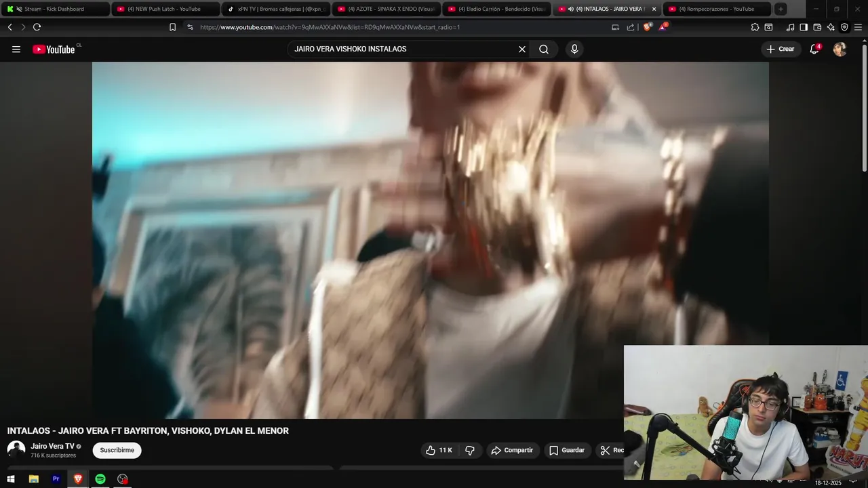
Task: Open the browser main menu
Action: tap(858, 27)
